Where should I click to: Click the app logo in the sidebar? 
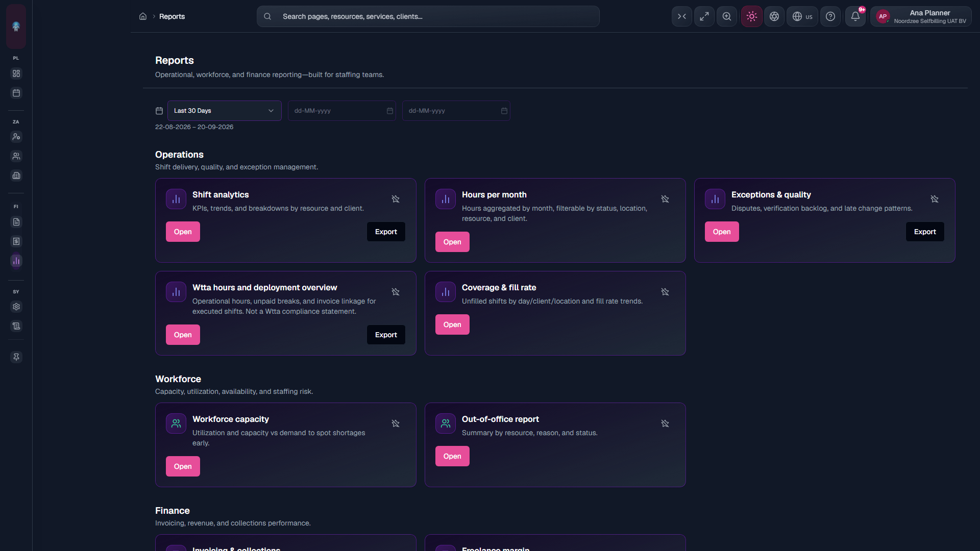click(x=16, y=26)
